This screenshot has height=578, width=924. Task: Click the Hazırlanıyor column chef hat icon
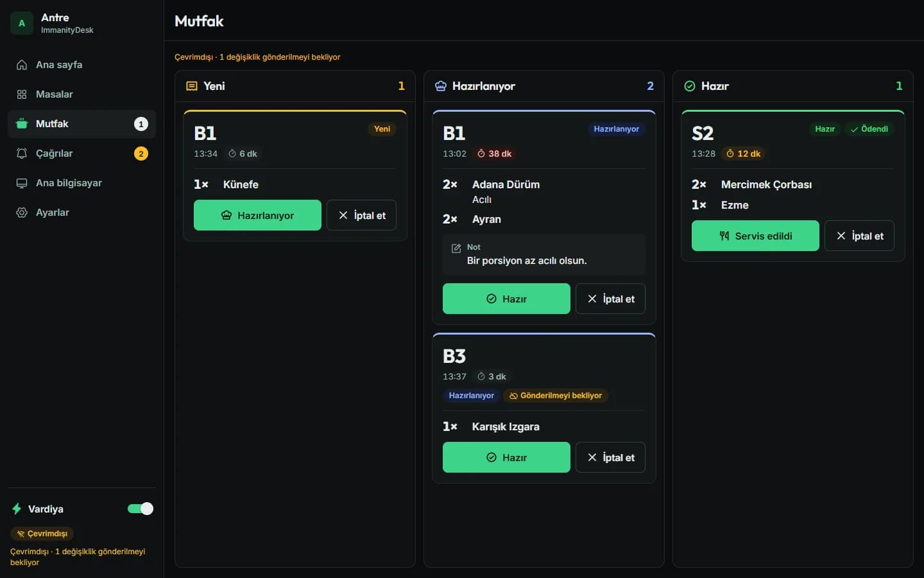(440, 86)
